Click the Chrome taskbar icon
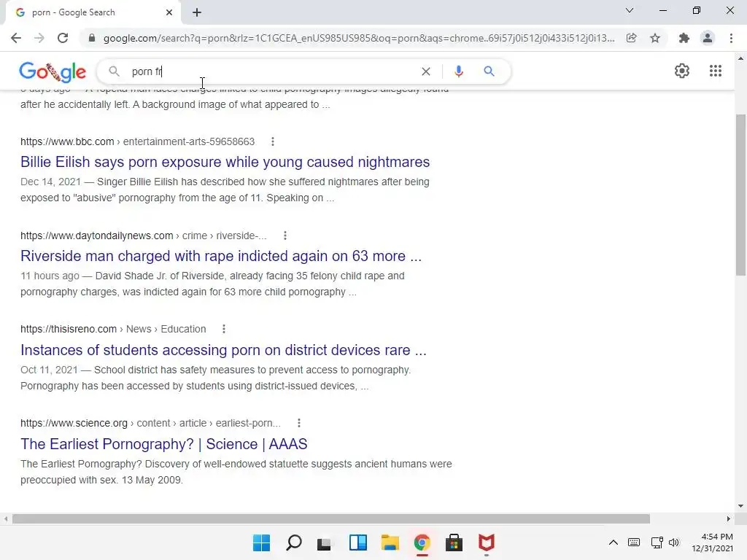 click(422, 542)
